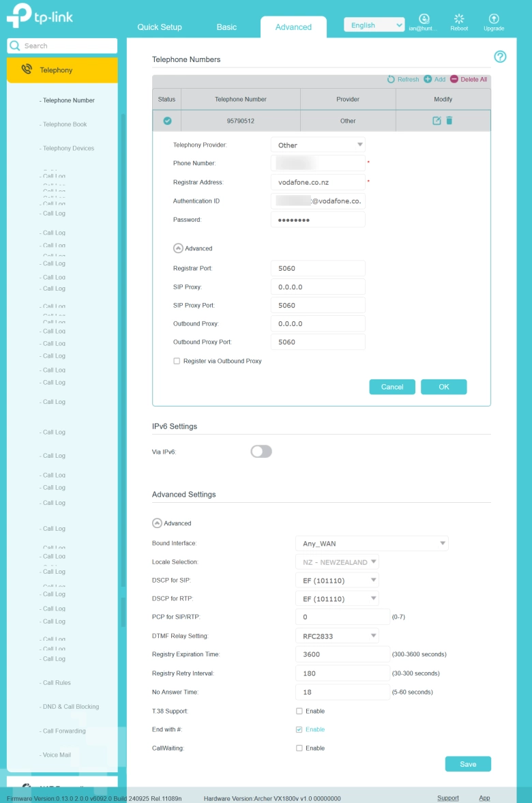Screen dimensions: 532x803
Task: Tick Register via Outbound Proxy checkbox
Action: click(x=177, y=361)
